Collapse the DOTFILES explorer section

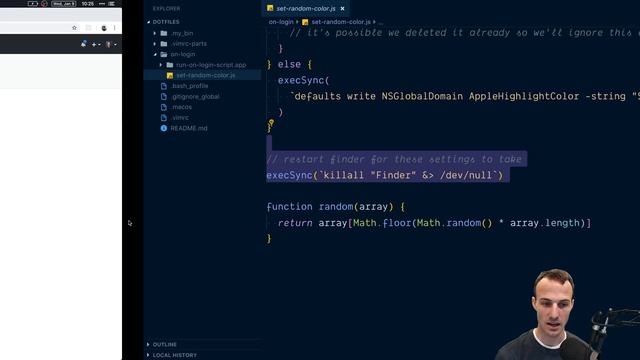pos(149,22)
